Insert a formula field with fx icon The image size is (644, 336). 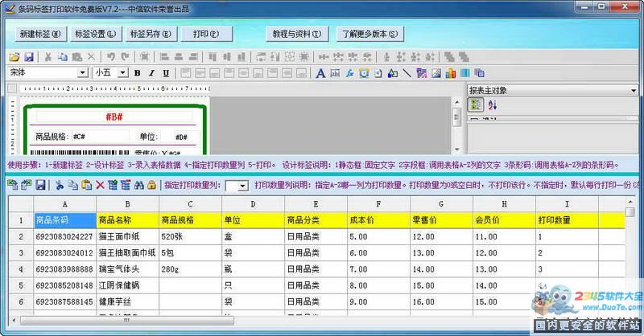[x=350, y=73]
